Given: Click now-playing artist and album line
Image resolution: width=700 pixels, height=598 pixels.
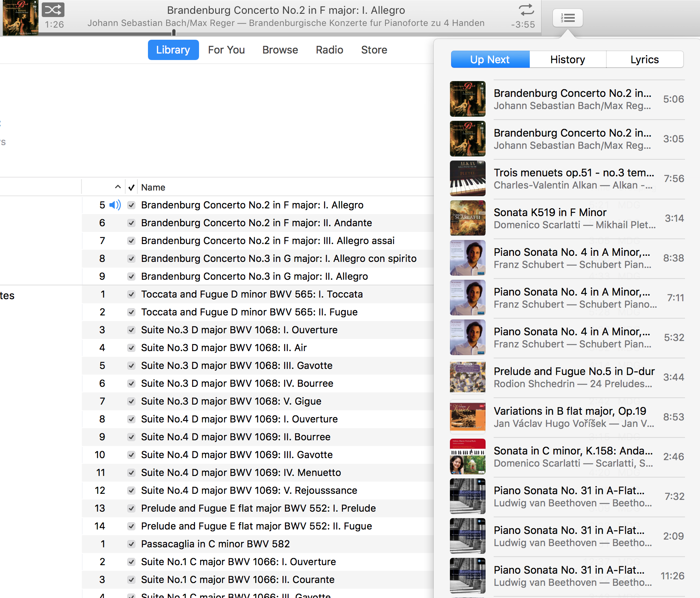Looking at the screenshot, I should click(286, 23).
